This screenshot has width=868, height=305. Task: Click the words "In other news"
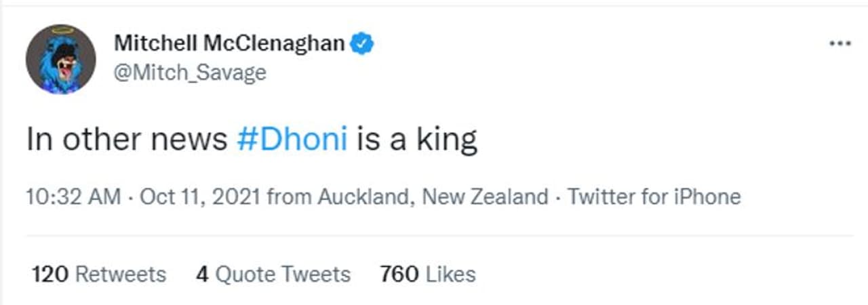[x=126, y=139]
